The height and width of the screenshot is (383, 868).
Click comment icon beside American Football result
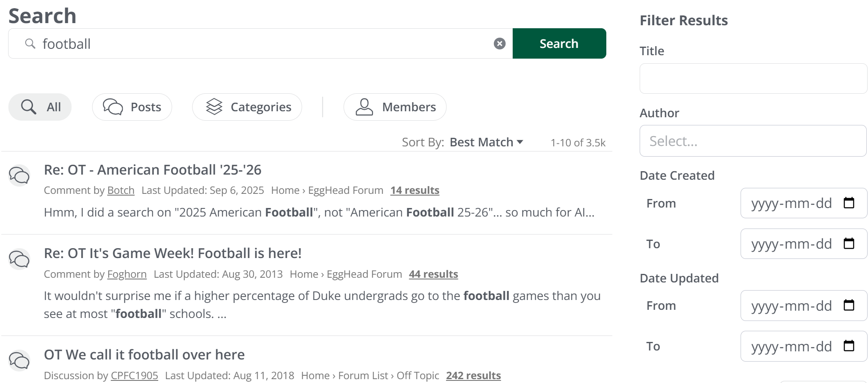pyautogui.click(x=19, y=175)
